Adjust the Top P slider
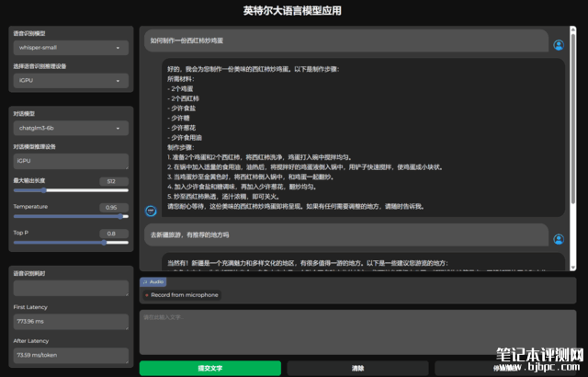Viewport: 588px width, 377px height. [71, 243]
